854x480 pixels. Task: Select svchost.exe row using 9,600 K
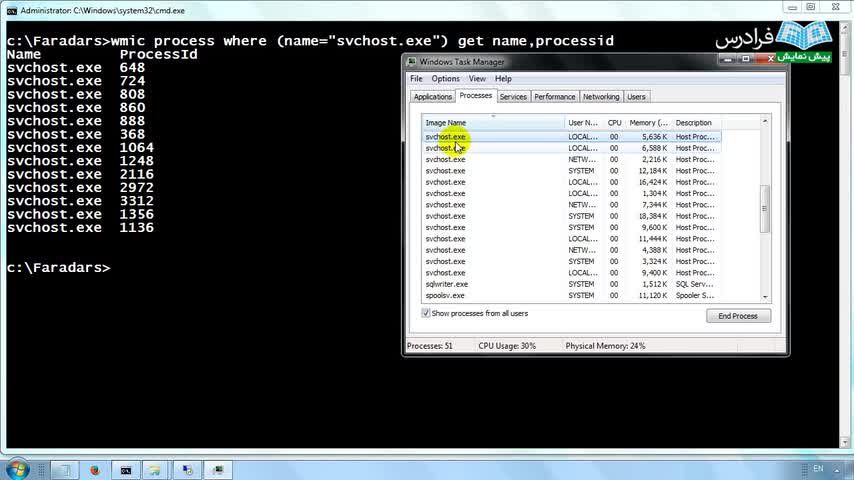(571, 227)
